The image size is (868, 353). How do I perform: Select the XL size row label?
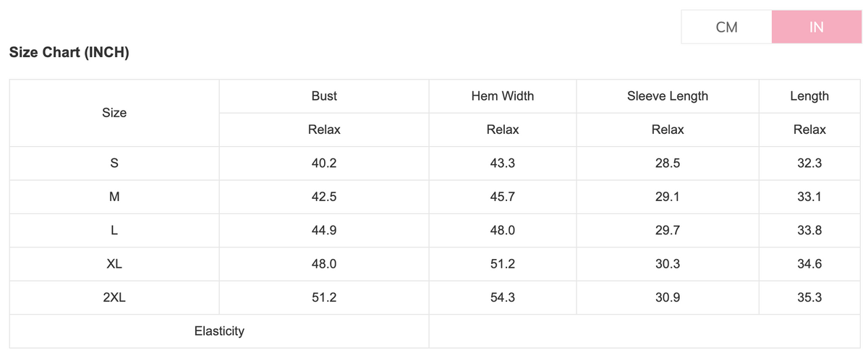tap(114, 264)
